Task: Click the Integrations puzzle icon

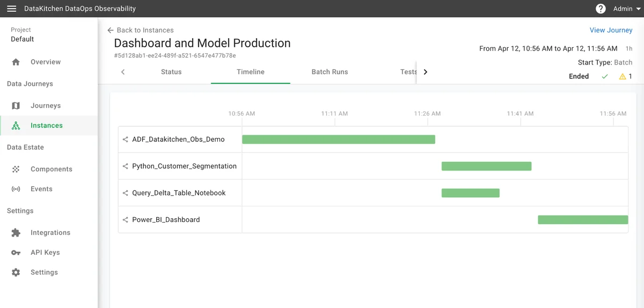Action: point(16,233)
